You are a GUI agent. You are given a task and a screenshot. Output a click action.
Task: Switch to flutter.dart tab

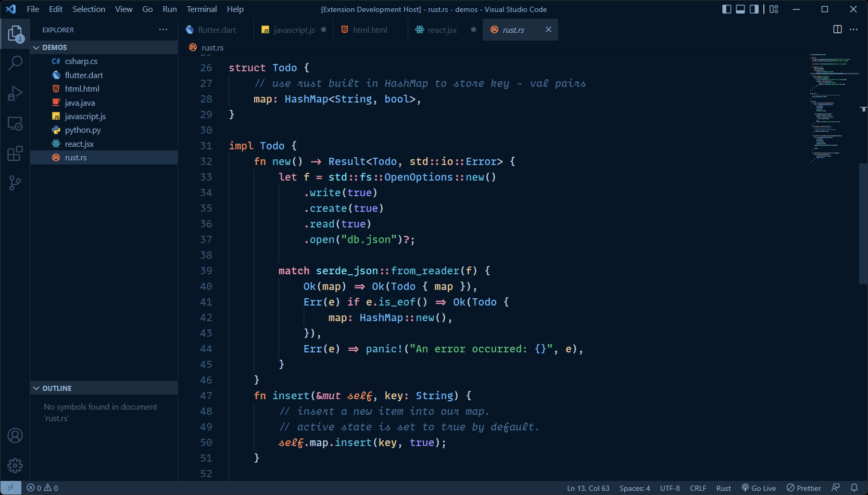pyautogui.click(x=217, y=30)
